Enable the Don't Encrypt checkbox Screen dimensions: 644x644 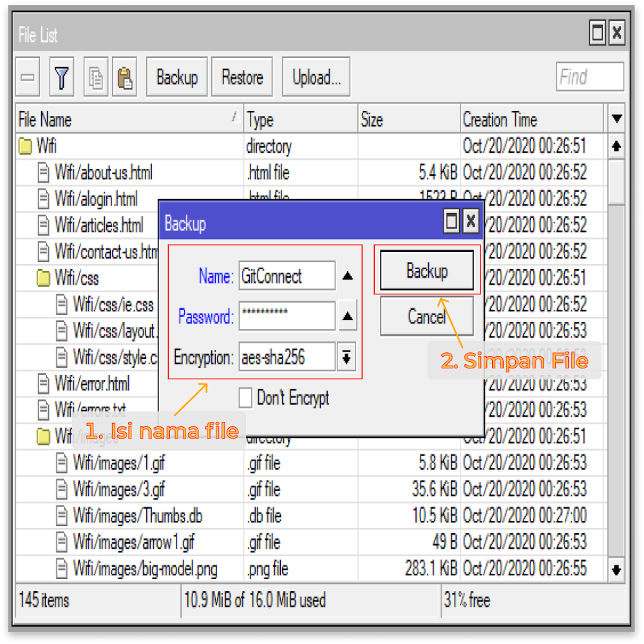(x=245, y=398)
